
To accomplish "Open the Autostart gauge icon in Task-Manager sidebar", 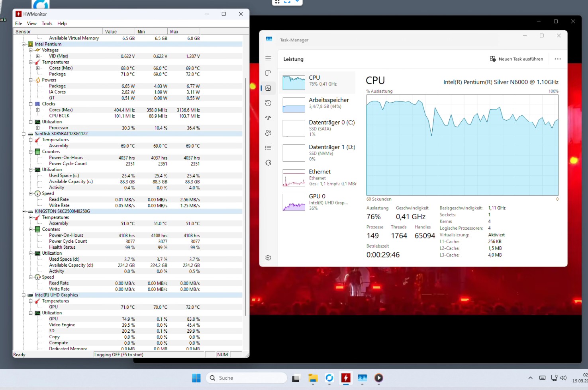I will (268, 118).
